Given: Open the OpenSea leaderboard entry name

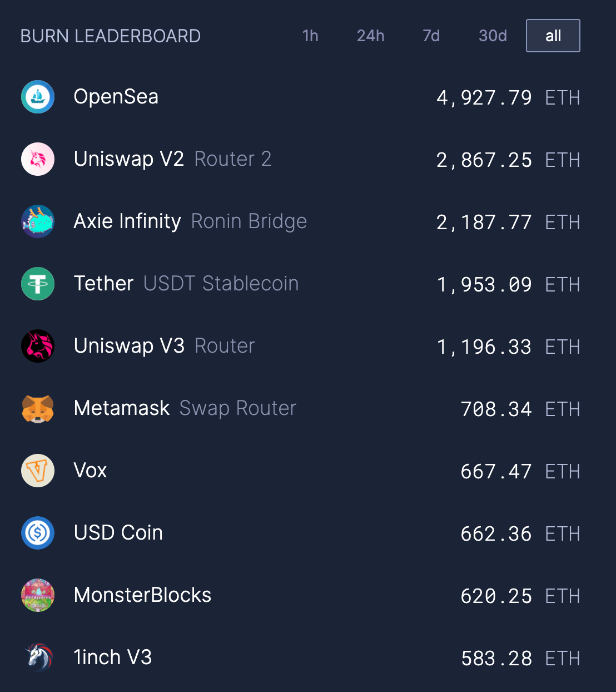Looking at the screenshot, I should [116, 97].
